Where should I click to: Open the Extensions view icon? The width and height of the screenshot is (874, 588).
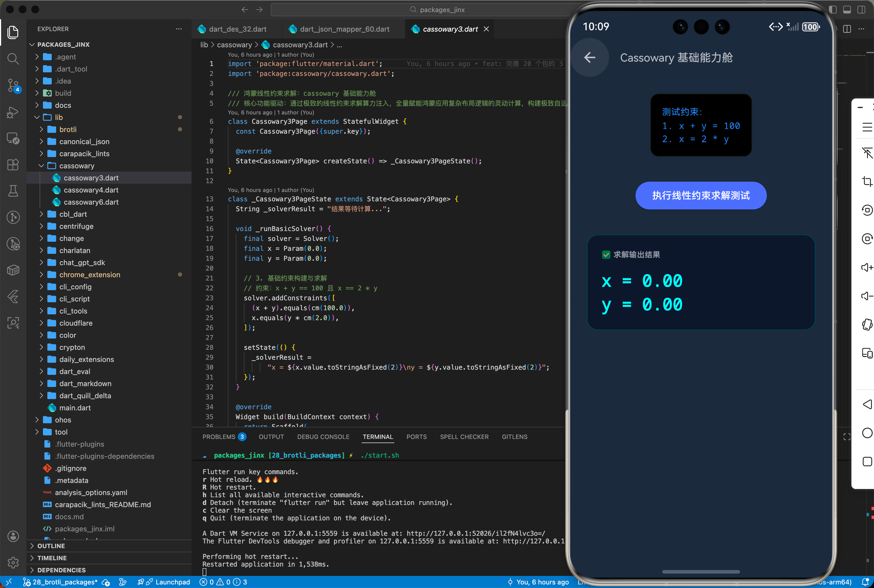[13, 164]
